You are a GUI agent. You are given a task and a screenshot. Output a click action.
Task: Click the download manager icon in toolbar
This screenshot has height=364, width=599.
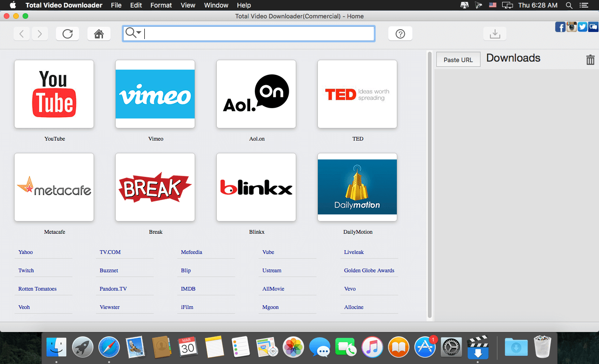(495, 33)
